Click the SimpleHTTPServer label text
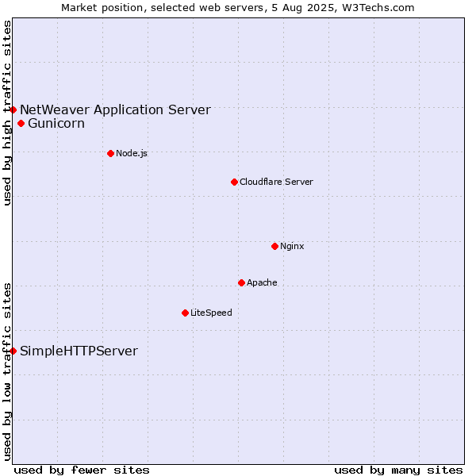 pos(79,351)
